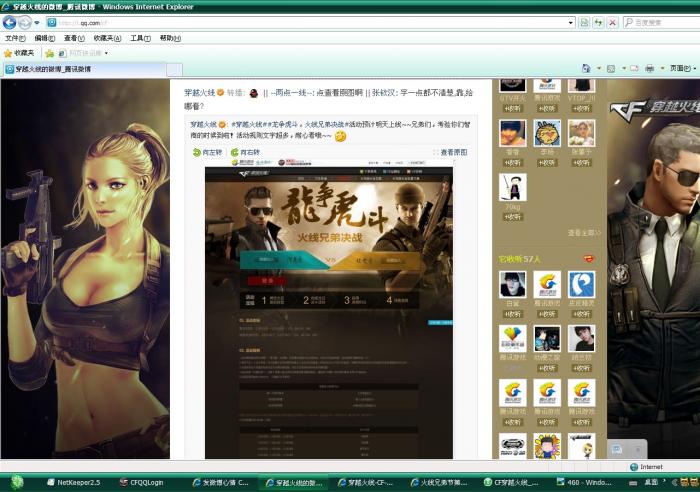The width and height of the screenshot is (700, 492).
Task: Refresh the page with the green arrows icon
Action: (598, 22)
